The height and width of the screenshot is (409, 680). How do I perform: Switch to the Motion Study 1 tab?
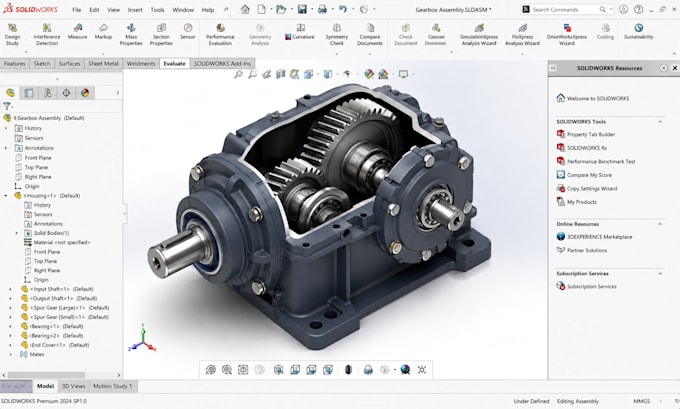click(x=112, y=386)
